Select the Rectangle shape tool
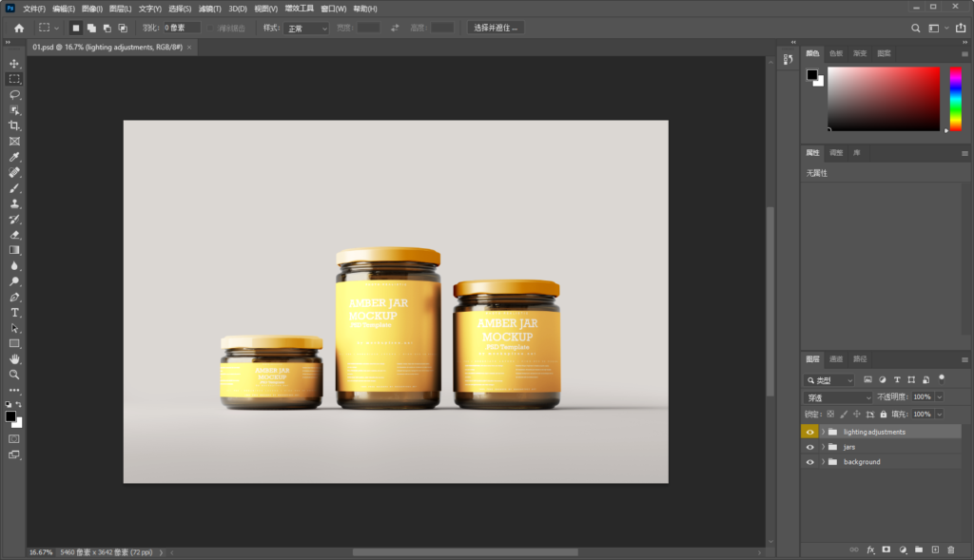Screen dimensions: 974x560 tap(14, 343)
